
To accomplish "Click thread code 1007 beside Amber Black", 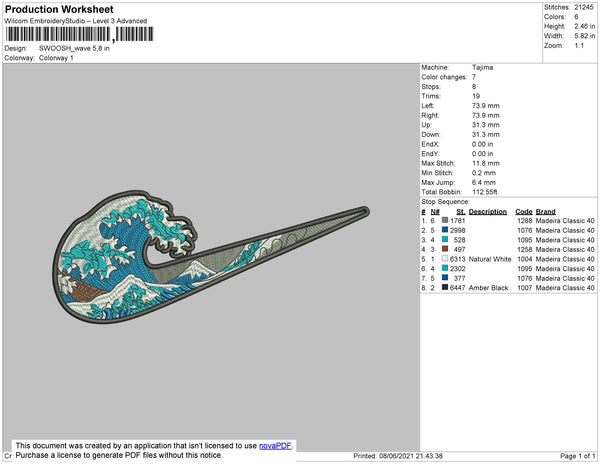I will tap(525, 287).
